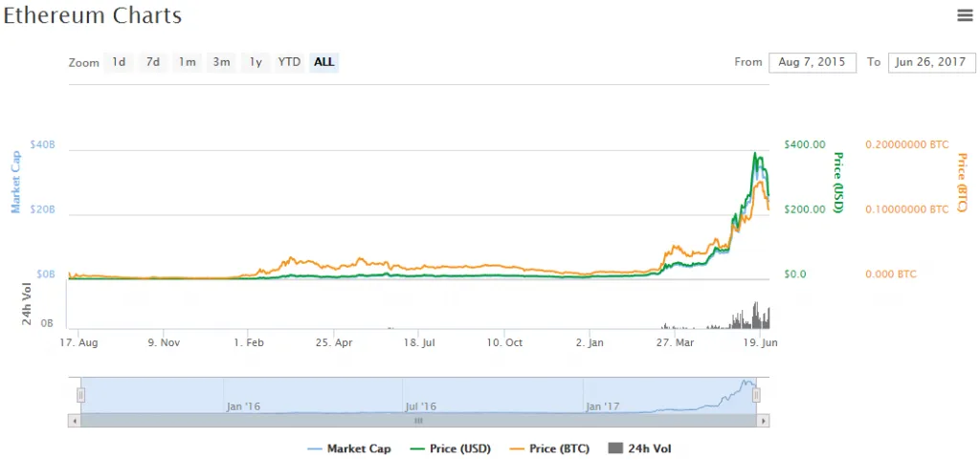Set zoom range to 7d
980x460 pixels.
(x=153, y=62)
